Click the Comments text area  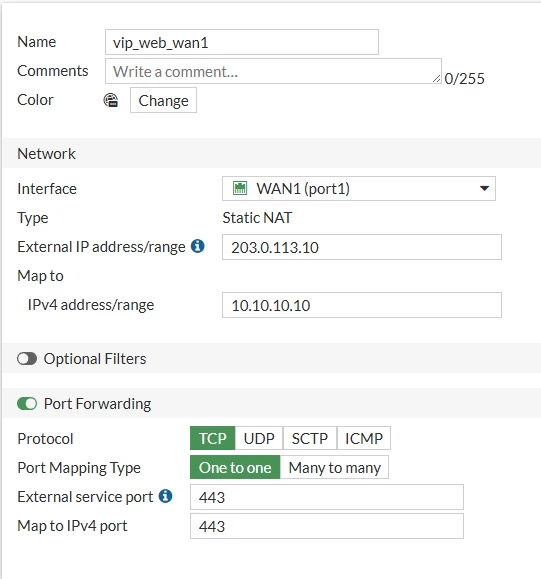(x=273, y=71)
